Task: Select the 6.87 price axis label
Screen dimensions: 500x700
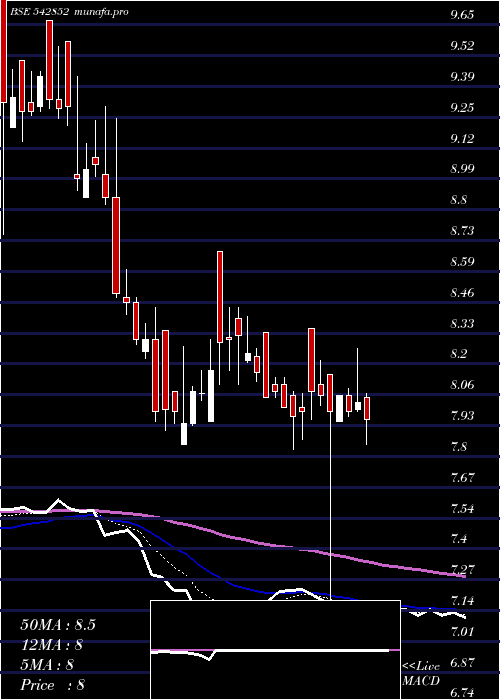Action: tap(462, 662)
